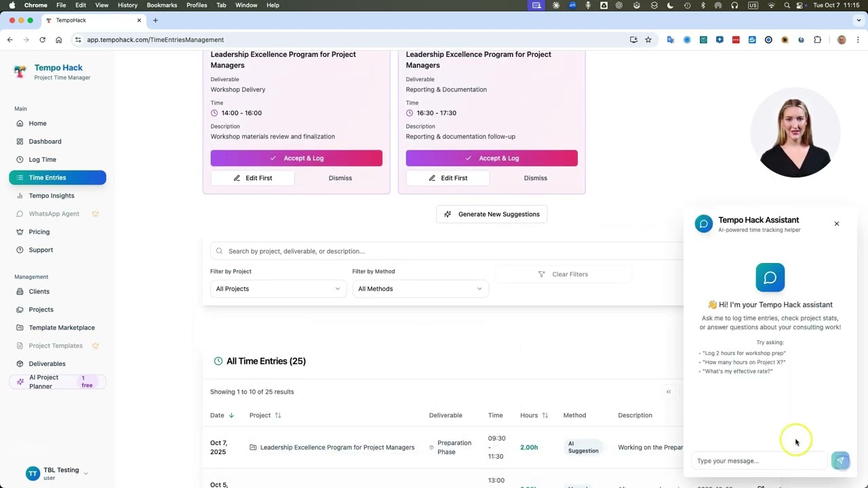The height and width of the screenshot is (488, 868).
Task: Go back using Chrome's back arrow
Action: 10,40
